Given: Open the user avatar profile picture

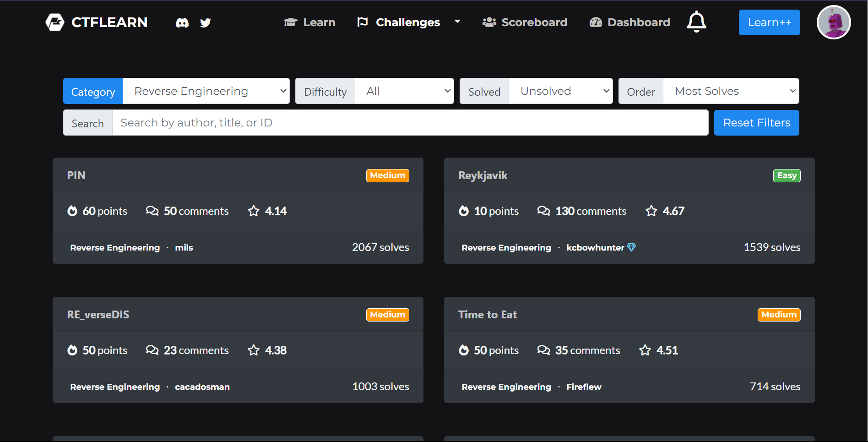Looking at the screenshot, I should [x=833, y=22].
